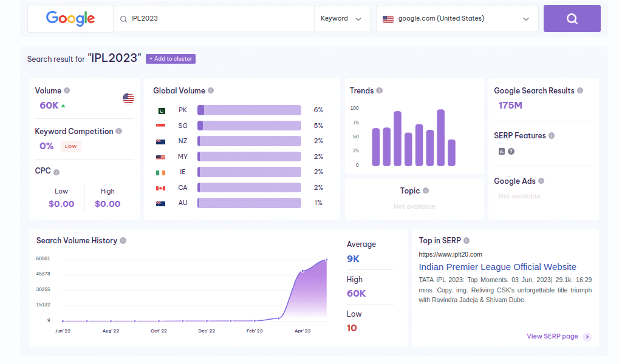Click the info icon next to Top in SERP
The height and width of the screenshot is (364, 622).
466,240
